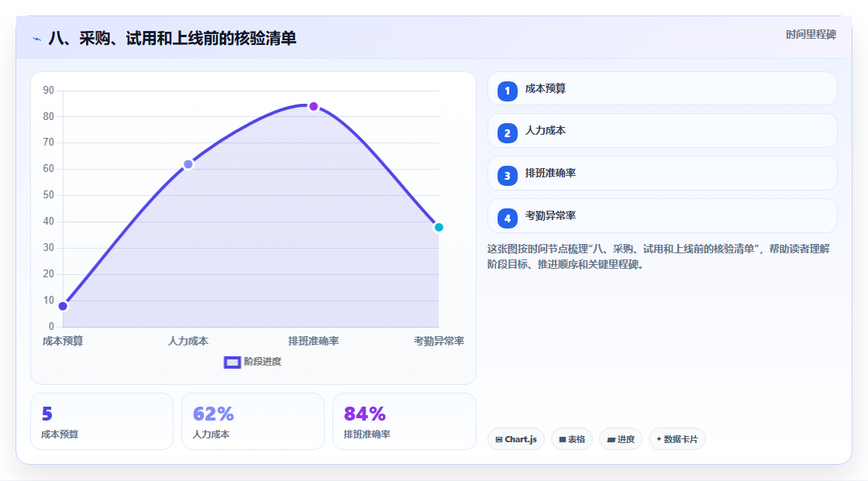Screen dimensions: 868x481
Task: Click the y-axis value 50
Action: tap(49, 195)
